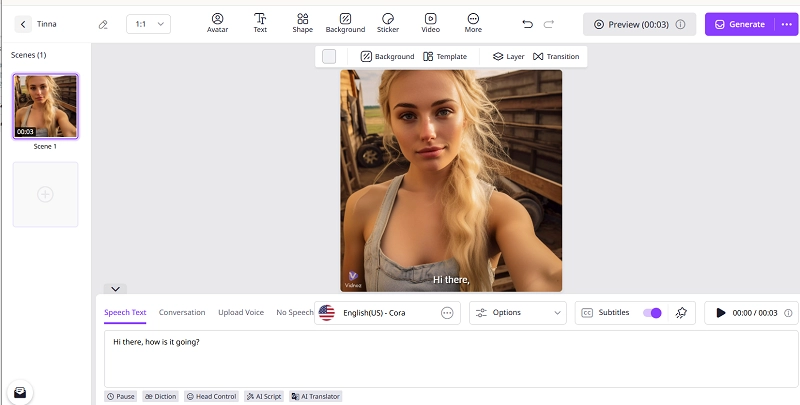
Task: Open Background in the canvas toolbar
Action: [387, 57]
